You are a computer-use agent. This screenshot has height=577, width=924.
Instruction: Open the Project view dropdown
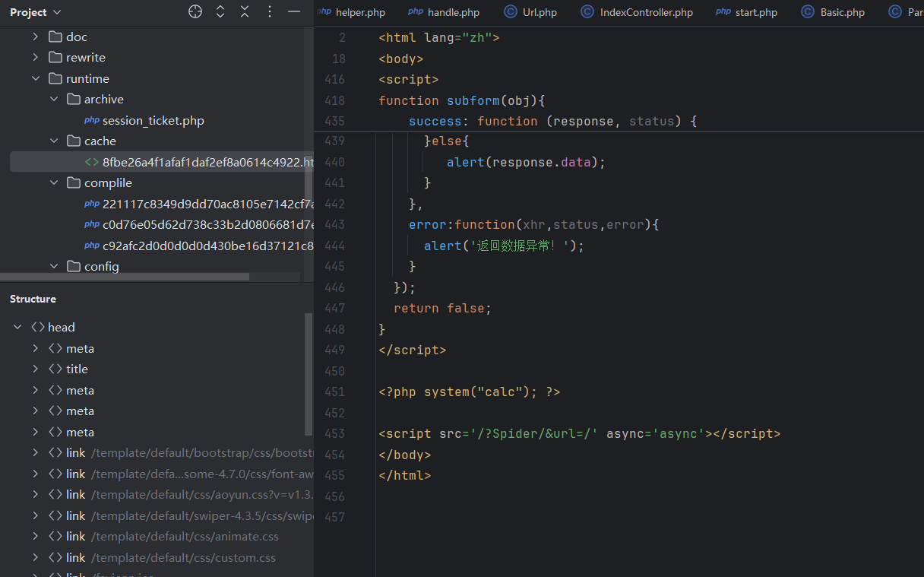tap(36, 12)
